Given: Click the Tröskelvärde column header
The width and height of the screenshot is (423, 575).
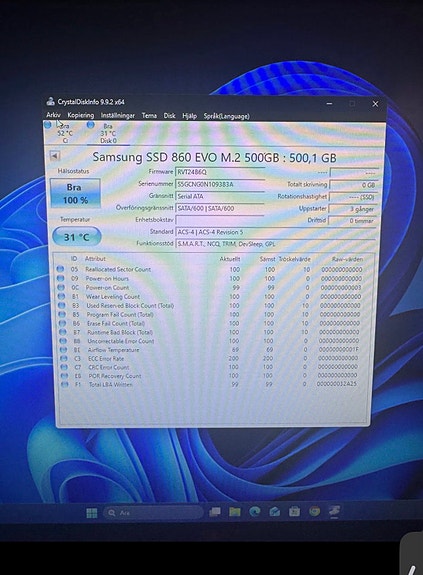Looking at the screenshot, I should [x=294, y=259].
